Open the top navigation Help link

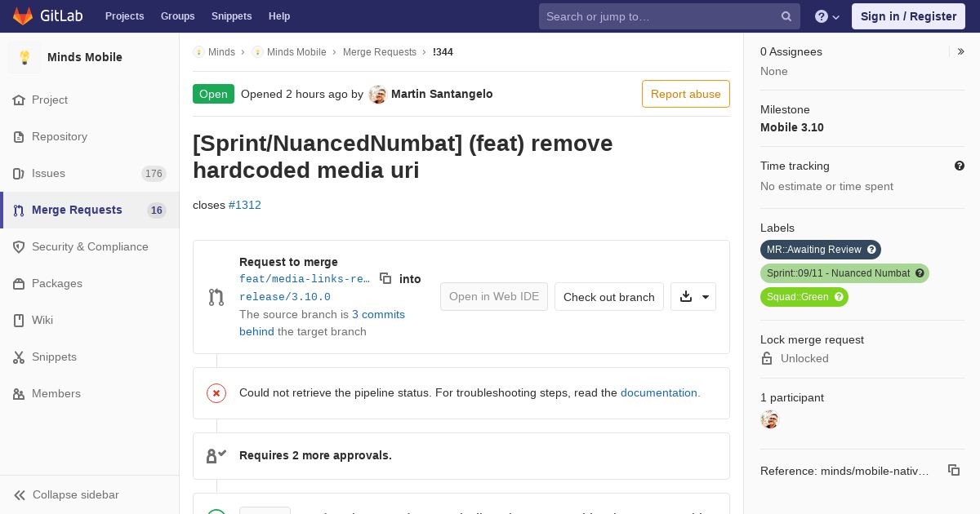pyautogui.click(x=279, y=16)
